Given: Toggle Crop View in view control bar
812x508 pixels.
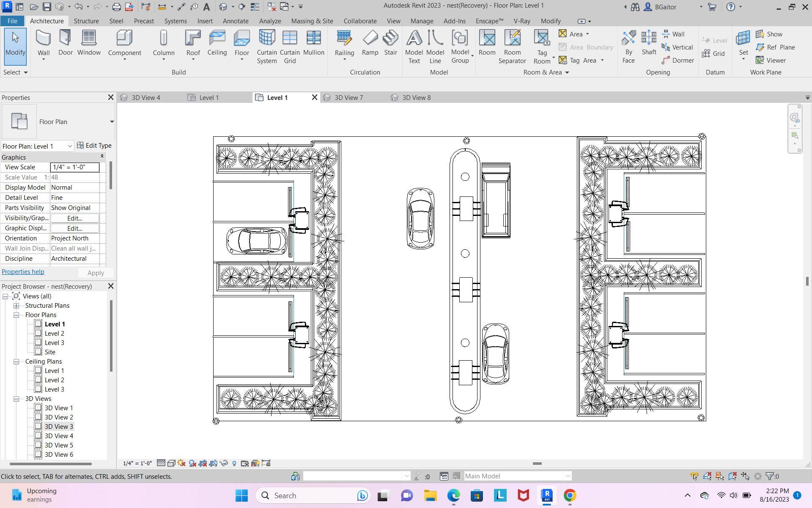Looking at the screenshot, I should (203, 463).
